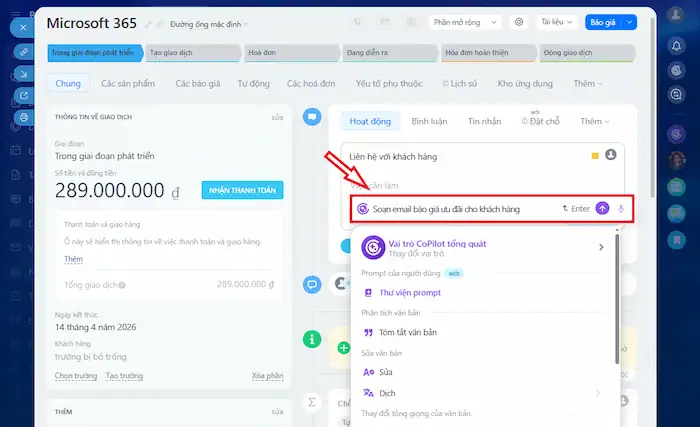Click the phone call icon in header
The image size is (700, 427).
click(x=357, y=22)
